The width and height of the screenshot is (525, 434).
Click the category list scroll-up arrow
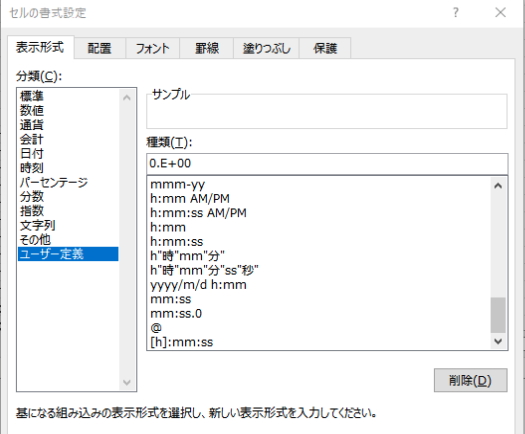[127, 98]
